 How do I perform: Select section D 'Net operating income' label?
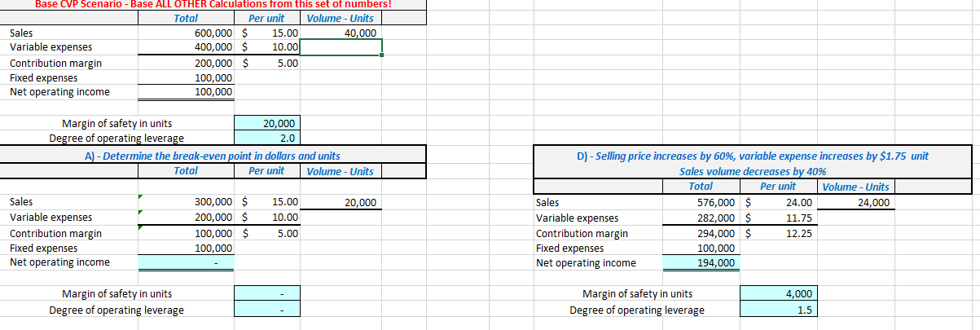point(586,262)
